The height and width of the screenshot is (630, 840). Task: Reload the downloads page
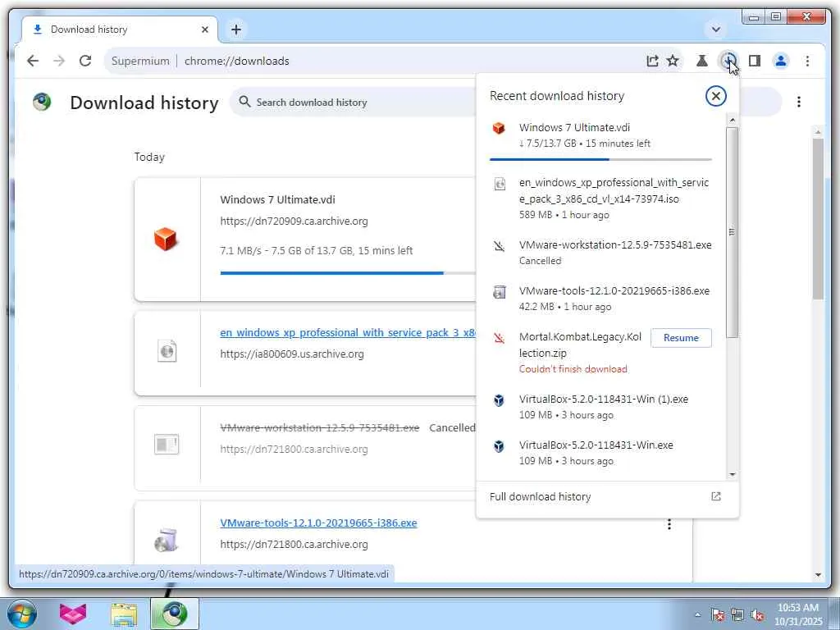click(x=85, y=61)
